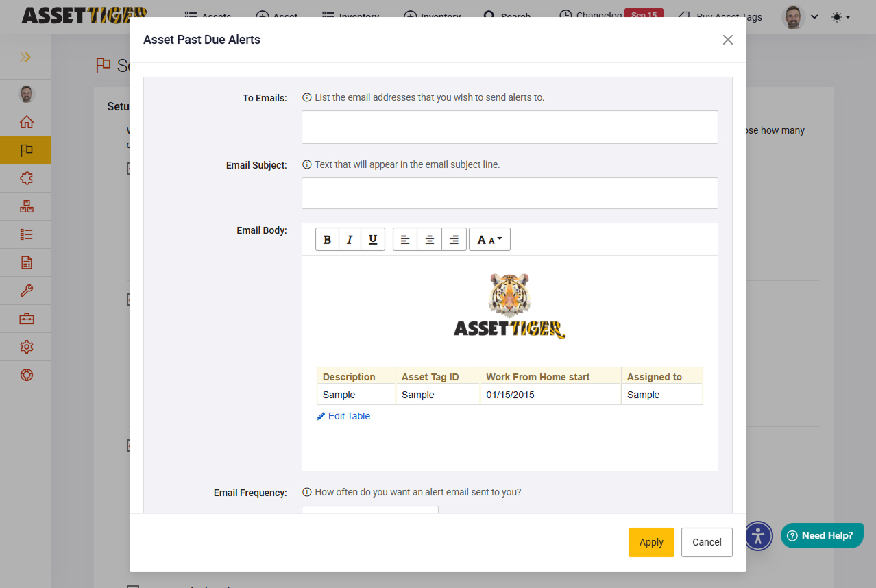Click the Home icon in sidebar
The image size is (876, 588).
tap(26, 122)
